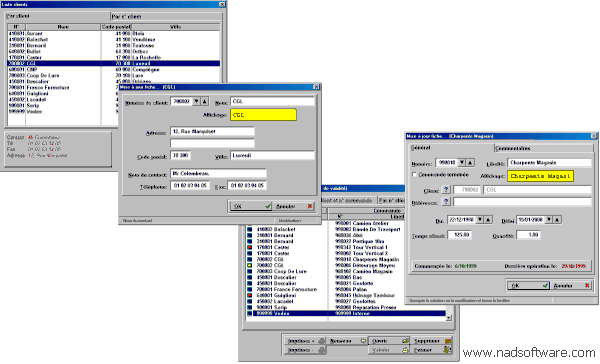
Task: Click the yellow Affichage field showing Charpente Magasi
Action: click(x=541, y=176)
